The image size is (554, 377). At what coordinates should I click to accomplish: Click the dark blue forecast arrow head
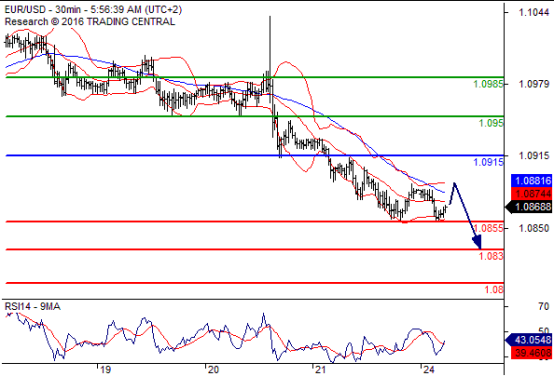[x=477, y=243]
